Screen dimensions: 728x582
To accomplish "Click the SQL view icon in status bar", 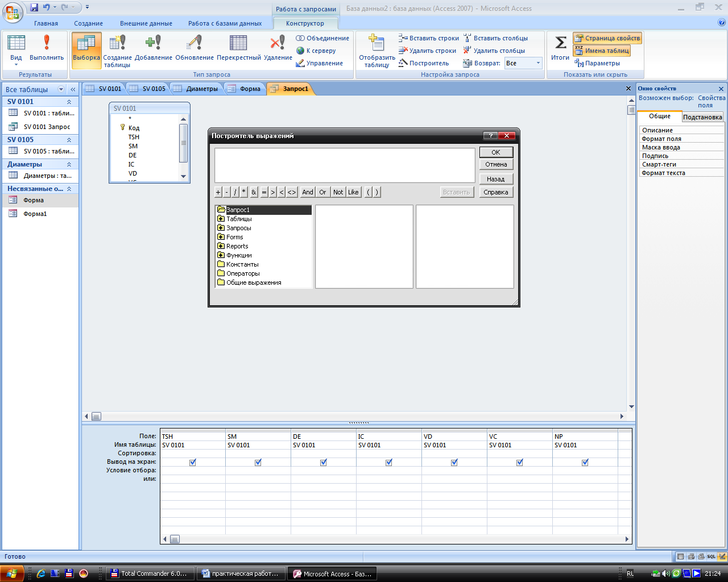I will [x=712, y=556].
